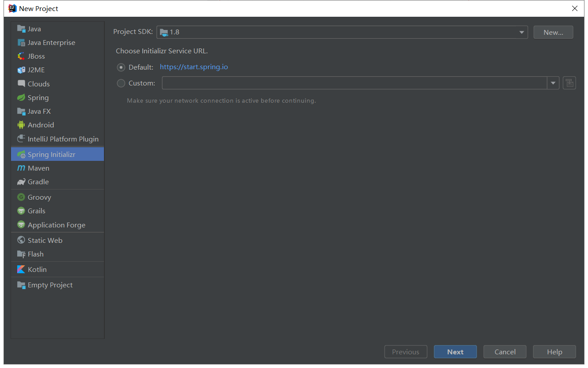Click the Groovy G icon
Image resolution: width=588 pixels, height=368 pixels.
click(21, 197)
